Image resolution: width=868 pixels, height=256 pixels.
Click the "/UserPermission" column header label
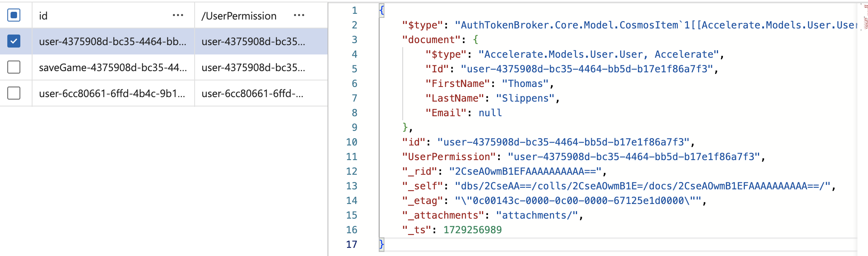point(239,16)
